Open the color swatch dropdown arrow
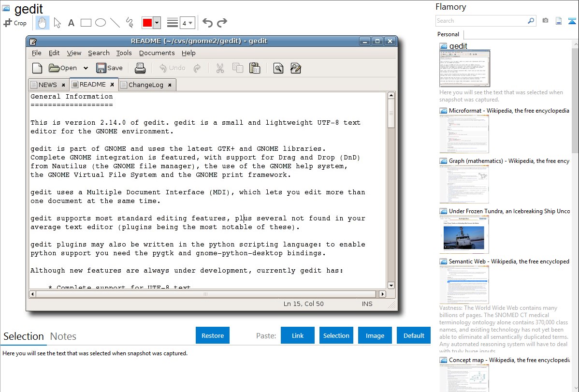 pos(157,23)
